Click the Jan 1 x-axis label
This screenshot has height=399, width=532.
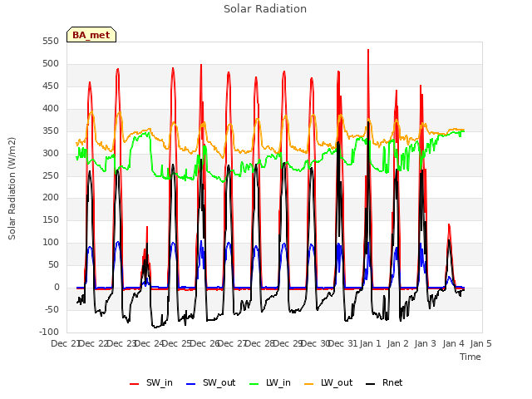370,343
